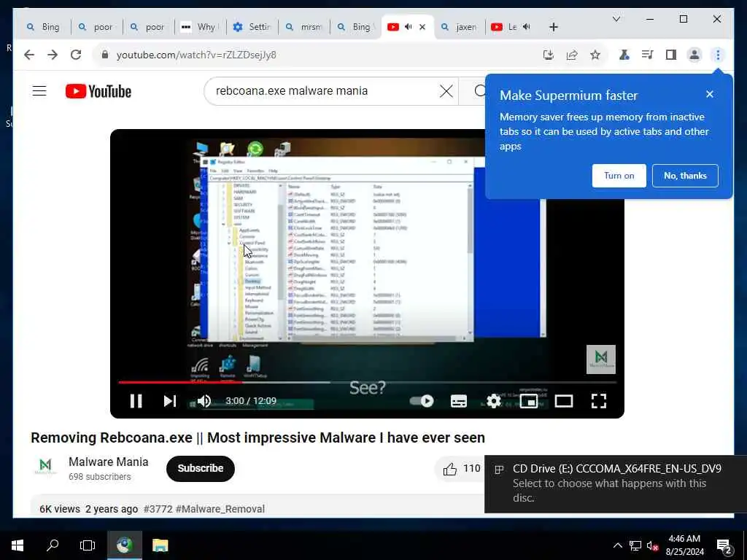
Task: Subscribe to Malware Mania
Action: point(200,469)
